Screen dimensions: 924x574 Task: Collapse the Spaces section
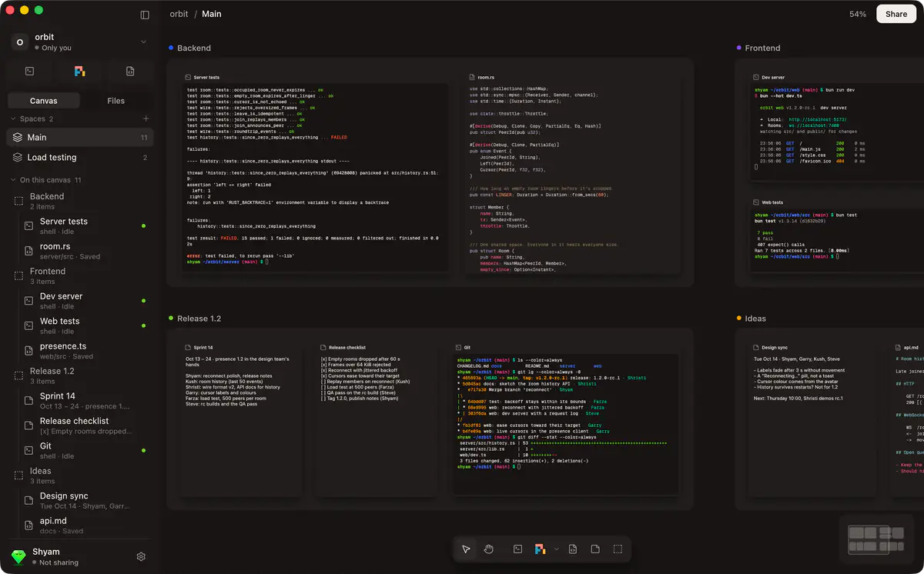tap(13, 119)
